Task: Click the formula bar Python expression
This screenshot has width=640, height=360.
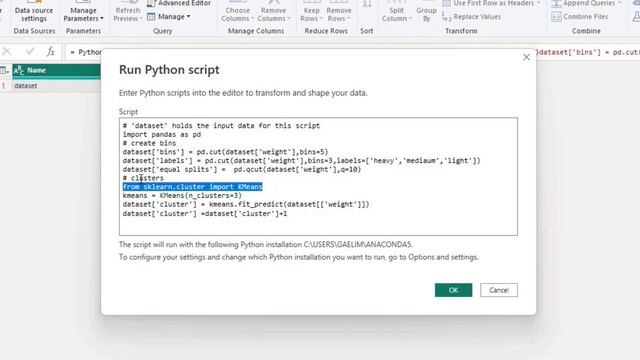Action: pyautogui.click(x=86, y=52)
